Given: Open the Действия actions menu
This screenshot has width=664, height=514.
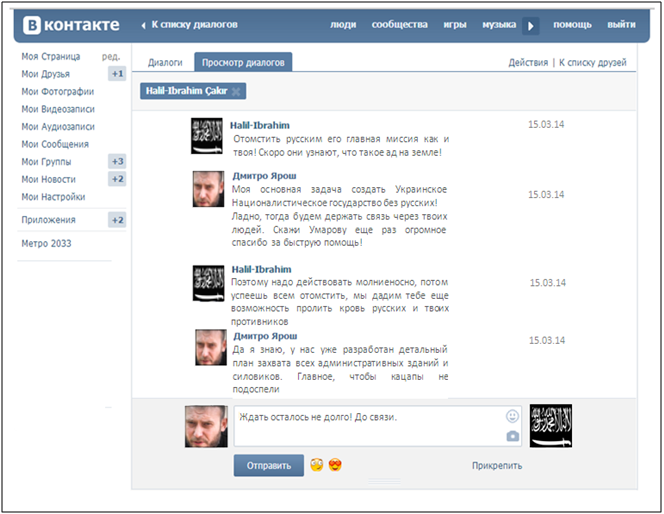Looking at the screenshot, I should point(527,63).
